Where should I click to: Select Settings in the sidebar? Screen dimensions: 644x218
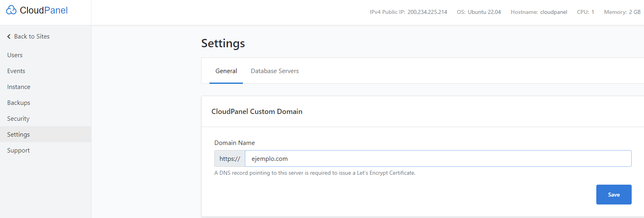[x=45, y=134]
